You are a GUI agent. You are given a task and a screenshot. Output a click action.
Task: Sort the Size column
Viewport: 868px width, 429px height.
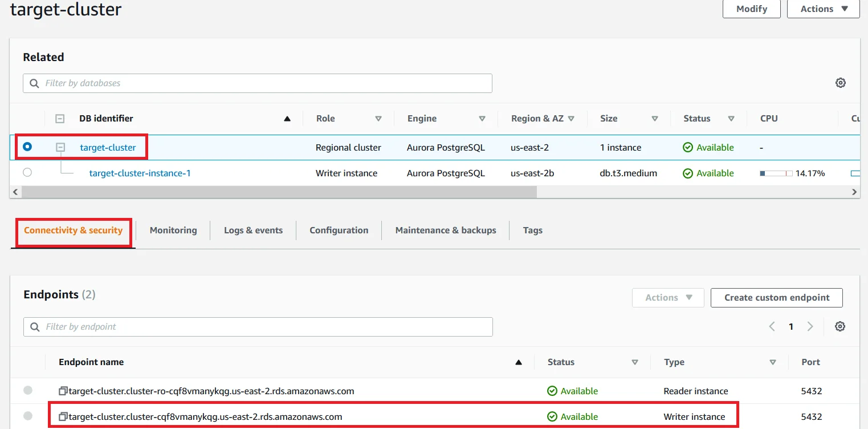click(655, 119)
